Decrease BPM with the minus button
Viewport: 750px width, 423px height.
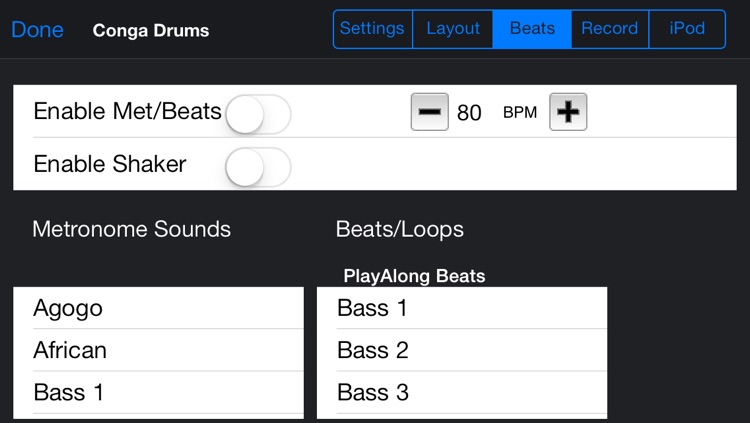point(430,112)
